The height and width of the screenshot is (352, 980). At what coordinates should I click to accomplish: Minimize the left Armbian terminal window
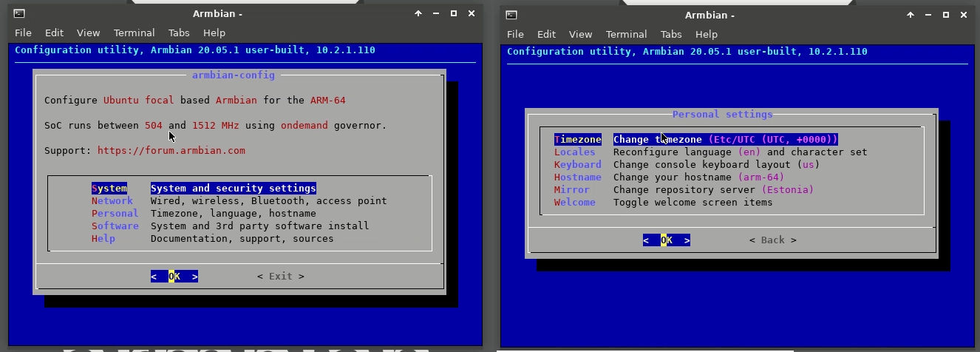coord(436,13)
